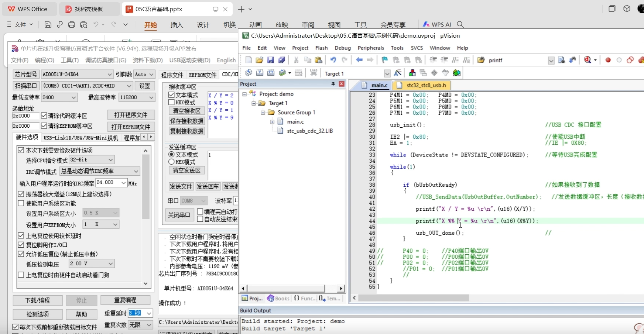644x334 pixels.
Task: Toggle the 清除EEPROM缓冲区 checkbox
Action: point(44,126)
